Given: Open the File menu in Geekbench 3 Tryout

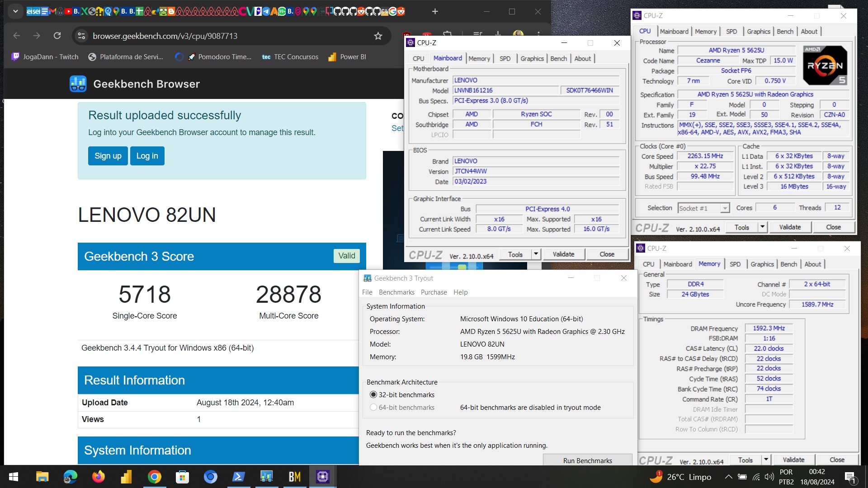Looking at the screenshot, I should [x=367, y=292].
